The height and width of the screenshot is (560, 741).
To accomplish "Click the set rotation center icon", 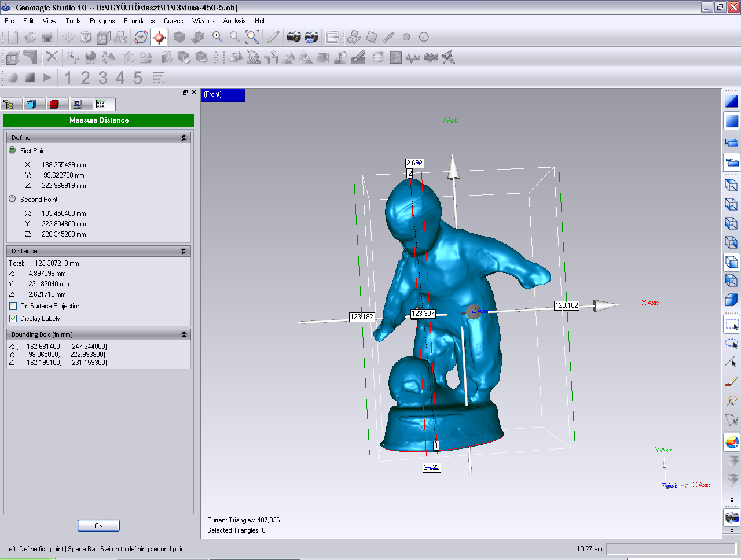I will 159,37.
